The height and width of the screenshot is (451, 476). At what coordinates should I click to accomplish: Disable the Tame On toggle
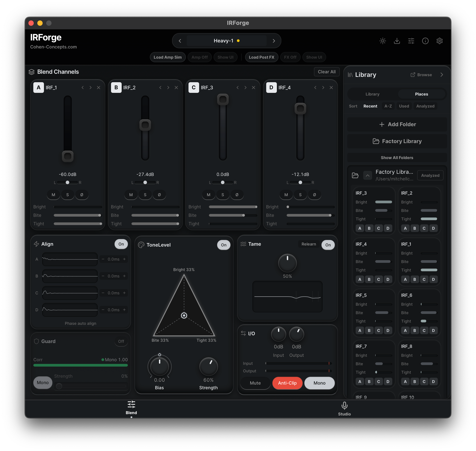click(328, 245)
